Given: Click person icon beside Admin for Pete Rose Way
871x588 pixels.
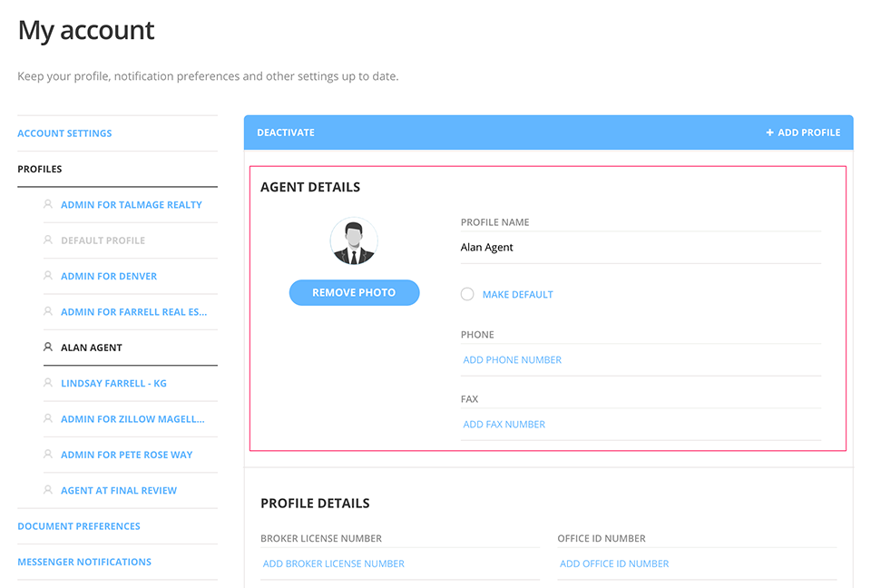Looking at the screenshot, I should 48,455.
